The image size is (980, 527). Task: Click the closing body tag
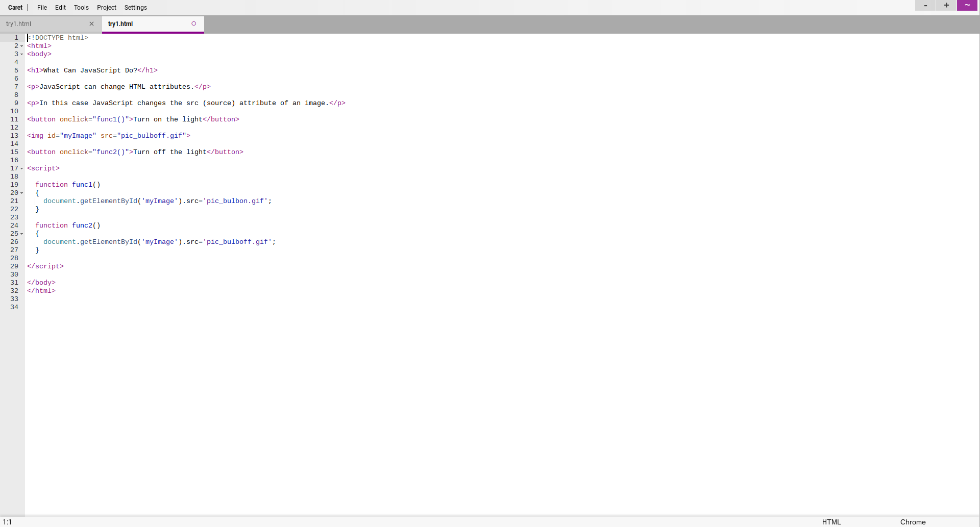(x=41, y=283)
